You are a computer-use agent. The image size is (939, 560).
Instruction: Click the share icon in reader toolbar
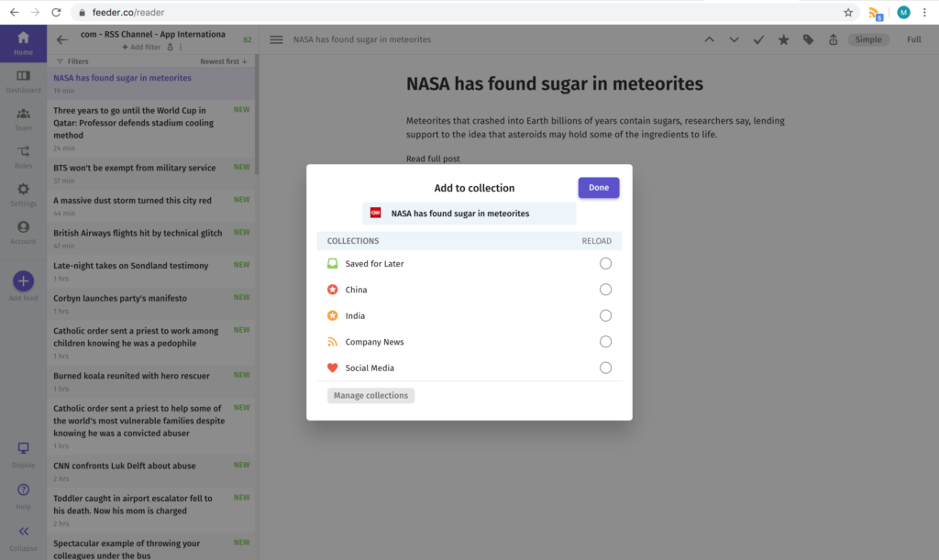(x=833, y=39)
